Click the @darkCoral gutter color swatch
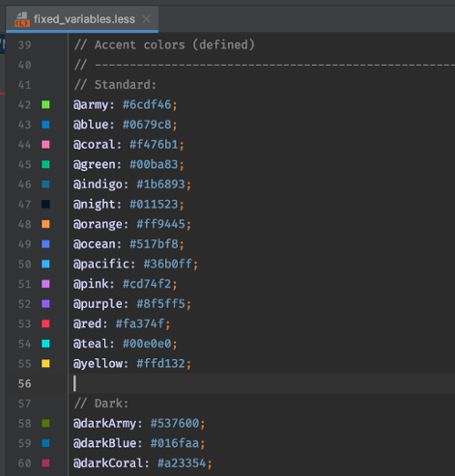The image size is (455, 476). point(45,463)
